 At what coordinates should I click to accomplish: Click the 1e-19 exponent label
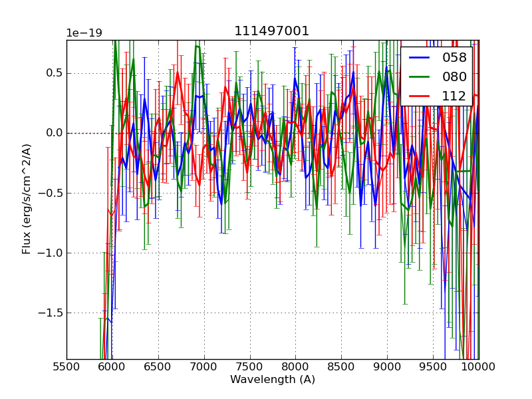click(x=84, y=33)
